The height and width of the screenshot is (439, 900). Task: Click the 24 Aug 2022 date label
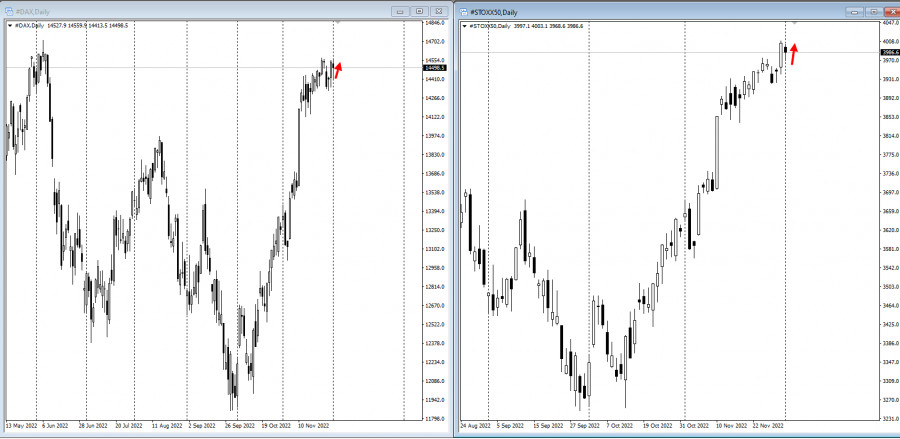(x=475, y=426)
